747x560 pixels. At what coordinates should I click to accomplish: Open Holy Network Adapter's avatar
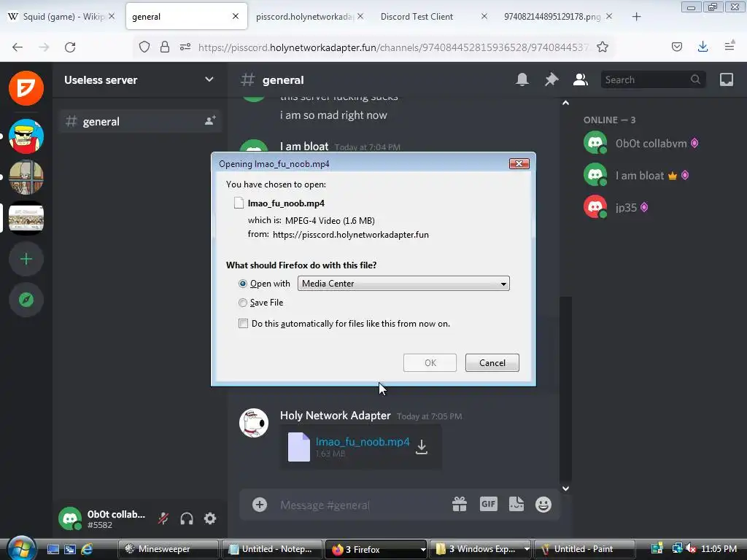click(253, 423)
